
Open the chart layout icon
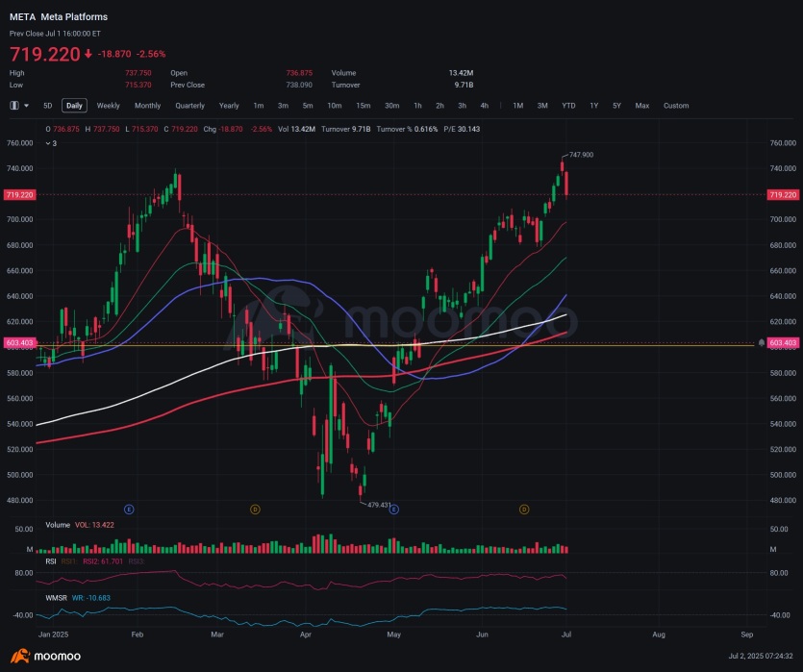[14, 106]
